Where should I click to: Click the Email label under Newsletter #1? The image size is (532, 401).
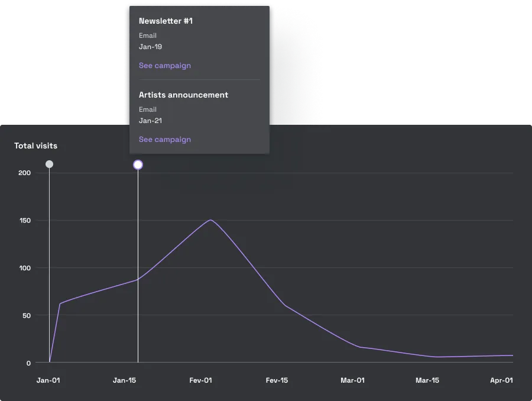[147, 35]
